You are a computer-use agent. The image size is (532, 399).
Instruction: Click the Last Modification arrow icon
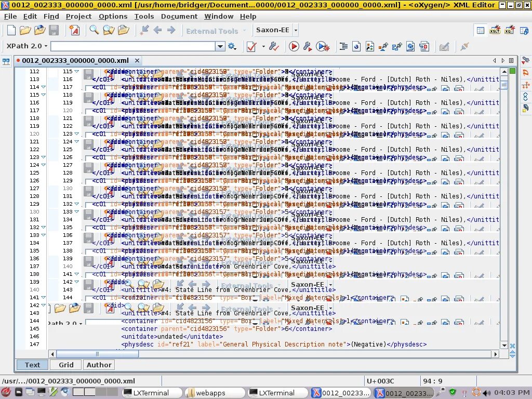pyautogui.click(x=144, y=30)
